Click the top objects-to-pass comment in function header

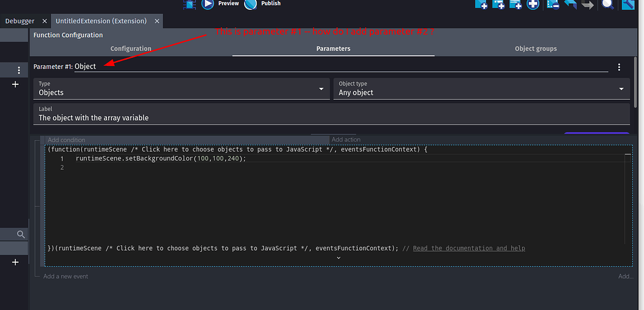coord(231,150)
